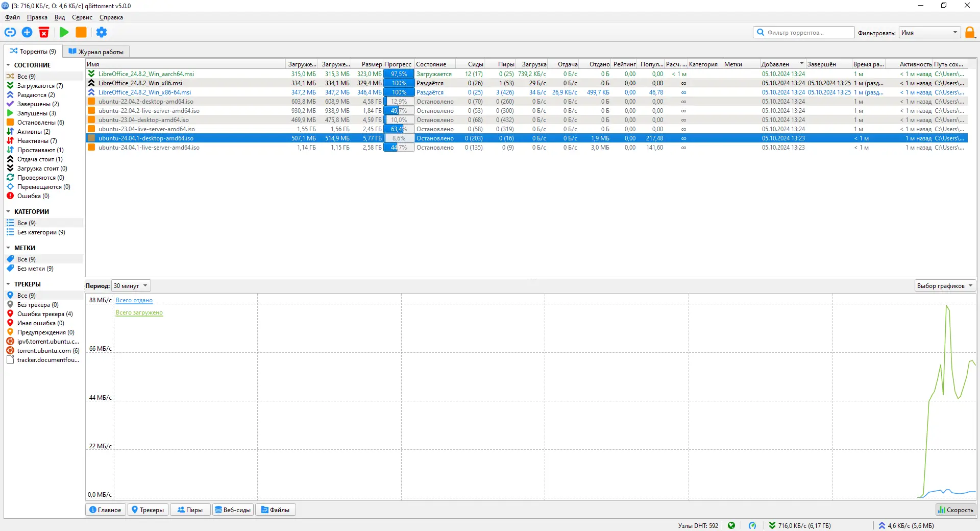Collapse the СОСТОЯНИЕ section
The image size is (980, 531).
tap(8, 65)
